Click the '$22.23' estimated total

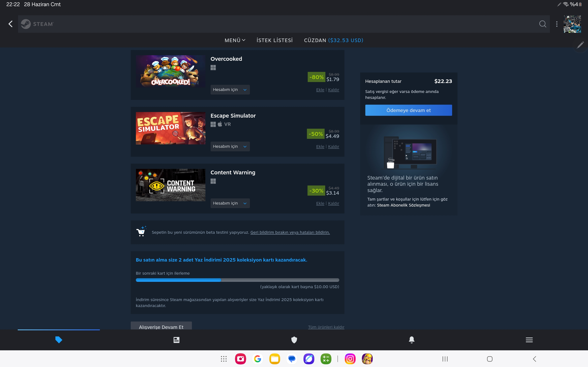(x=443, y=81)
